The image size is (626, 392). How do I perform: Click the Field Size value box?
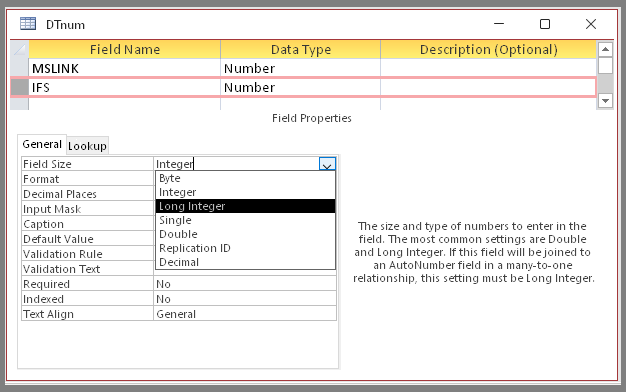pos(237,164)
